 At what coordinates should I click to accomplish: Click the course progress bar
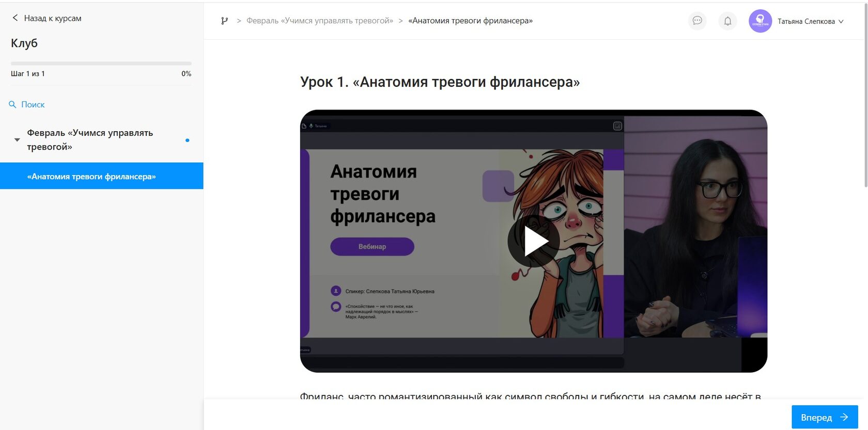coord(101,63)
